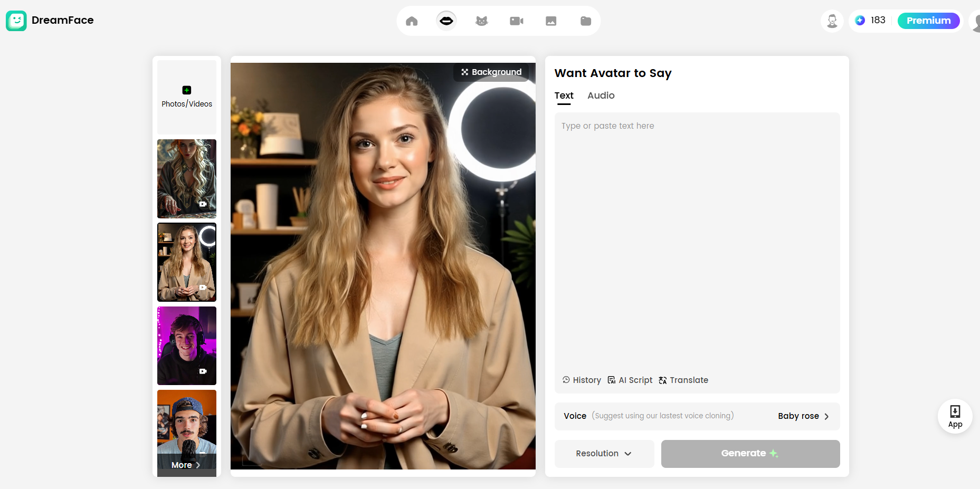The image size is (980, 489).
Task: Click the customer support headset icon
Action: click(x=832, y=21)
